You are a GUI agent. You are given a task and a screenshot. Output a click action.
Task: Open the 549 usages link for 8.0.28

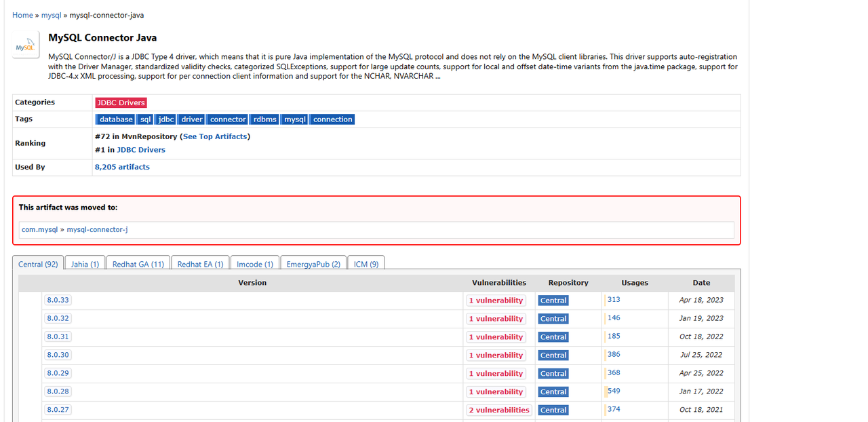point(614,391)
